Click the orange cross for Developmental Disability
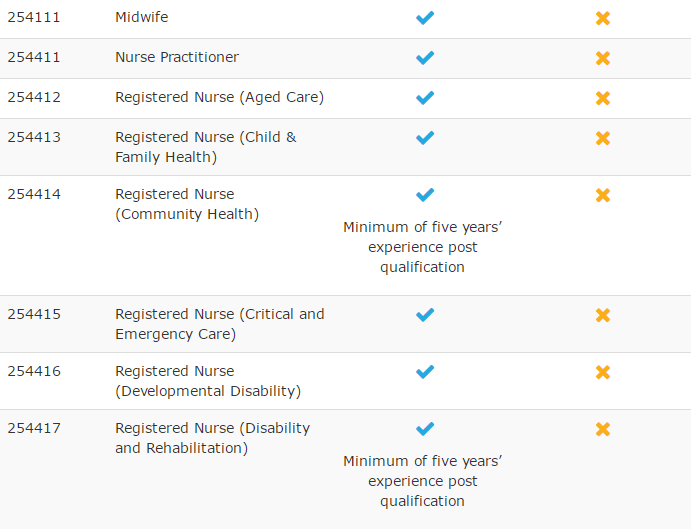The image size is (692, 529). pos(602,372)
